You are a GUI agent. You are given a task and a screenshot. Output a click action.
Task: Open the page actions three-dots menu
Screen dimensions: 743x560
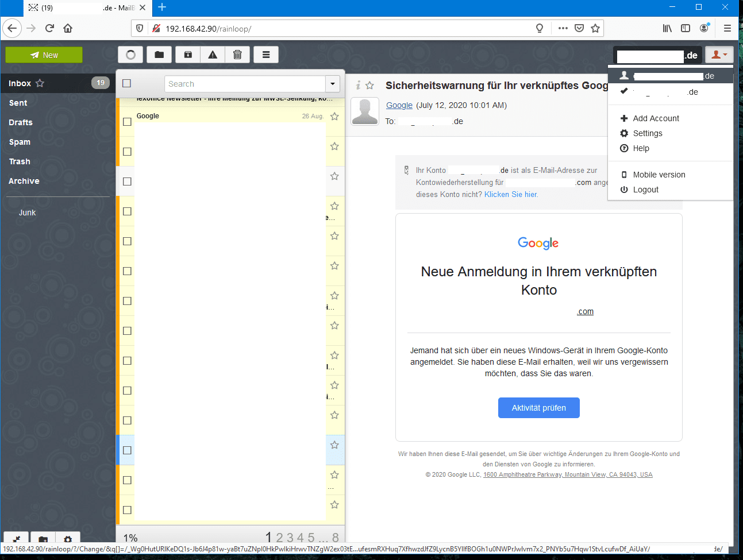563,28
